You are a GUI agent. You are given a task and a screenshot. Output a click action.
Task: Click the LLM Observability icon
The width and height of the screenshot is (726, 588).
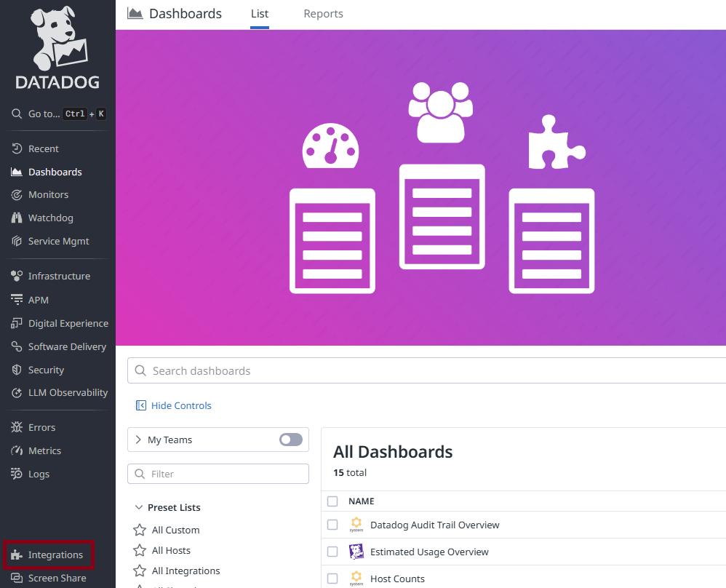[17, 393]
